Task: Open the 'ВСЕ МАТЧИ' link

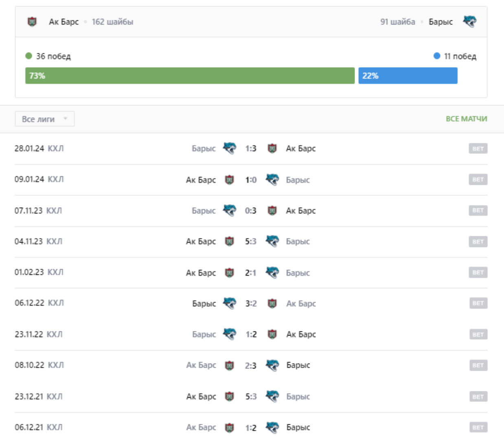Action: pos(466,119)
